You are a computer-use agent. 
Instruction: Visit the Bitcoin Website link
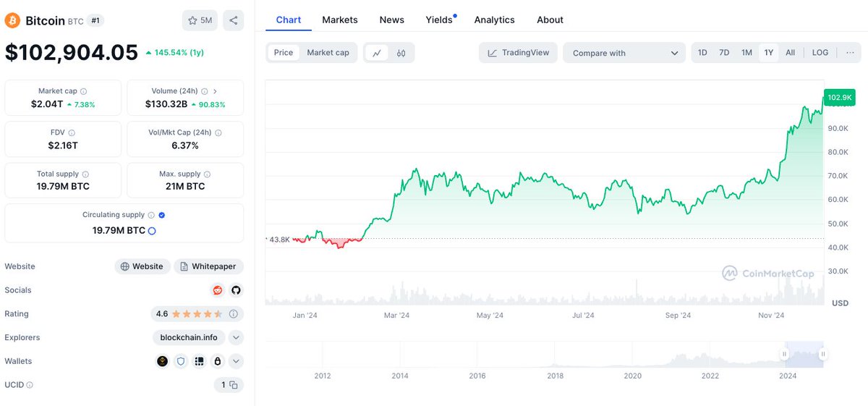142,266
